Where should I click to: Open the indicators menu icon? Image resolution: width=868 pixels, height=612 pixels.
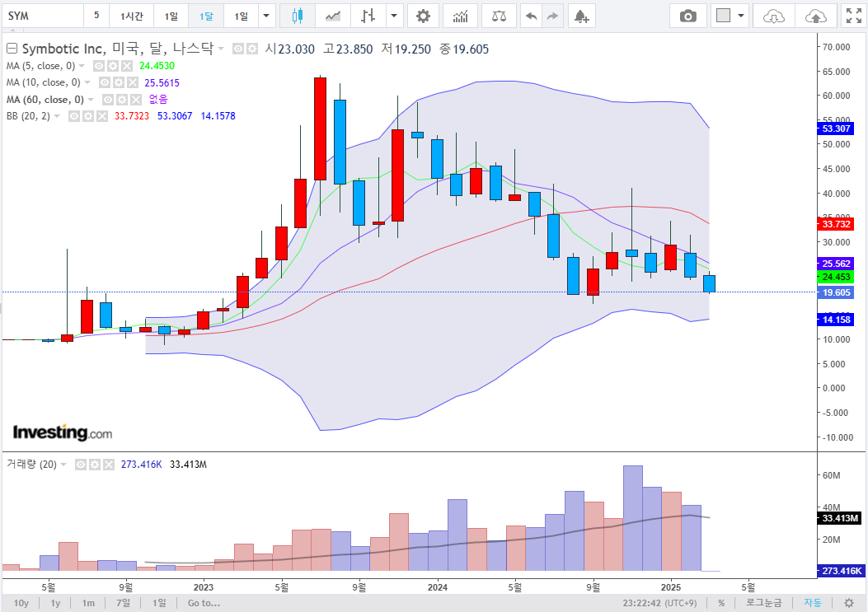tap(461, 16)
